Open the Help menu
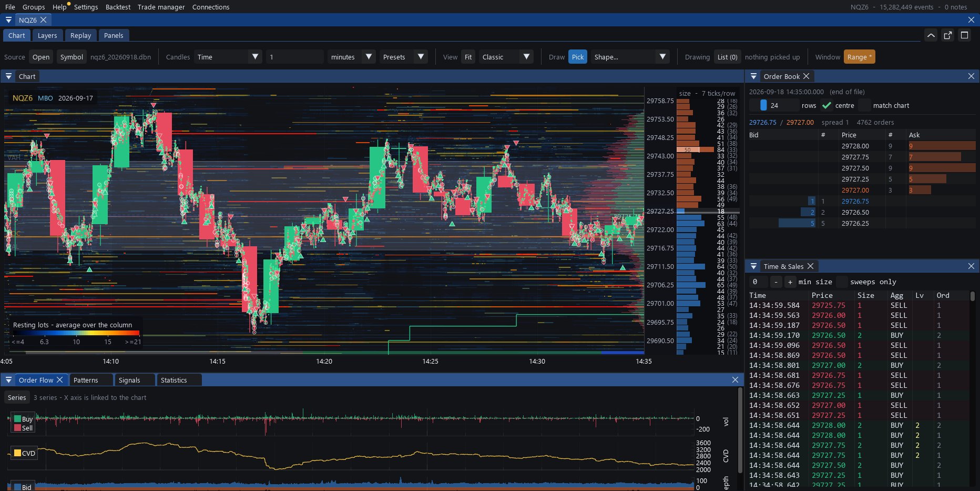980x491 pixels. [59, 7]
